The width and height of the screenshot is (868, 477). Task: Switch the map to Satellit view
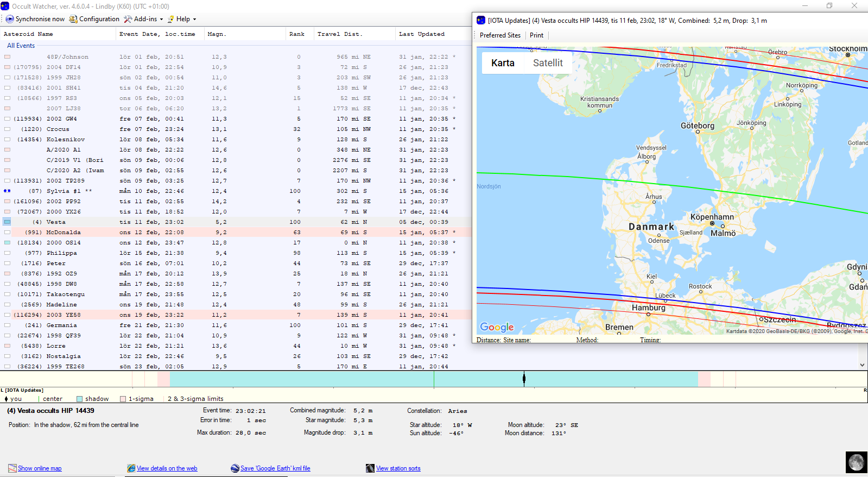coord(547,63)
